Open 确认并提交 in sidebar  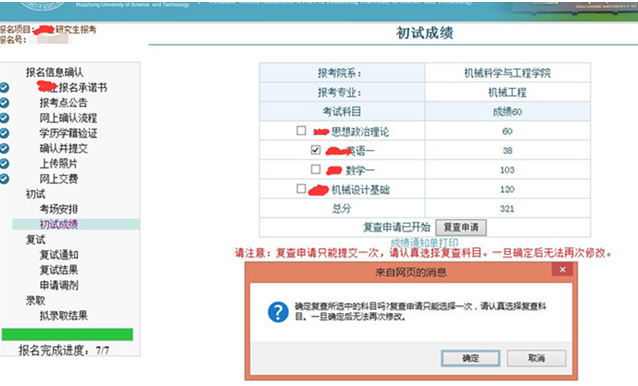[63, 148]
